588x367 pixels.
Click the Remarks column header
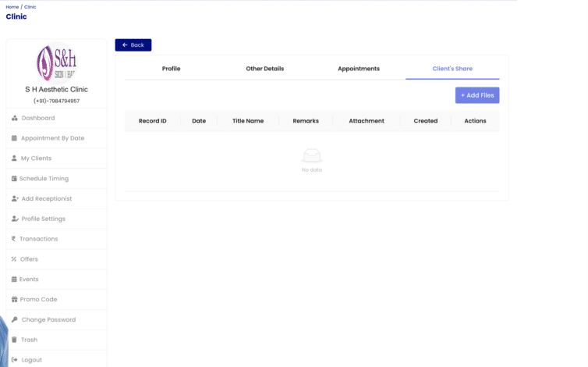[306, 121]
